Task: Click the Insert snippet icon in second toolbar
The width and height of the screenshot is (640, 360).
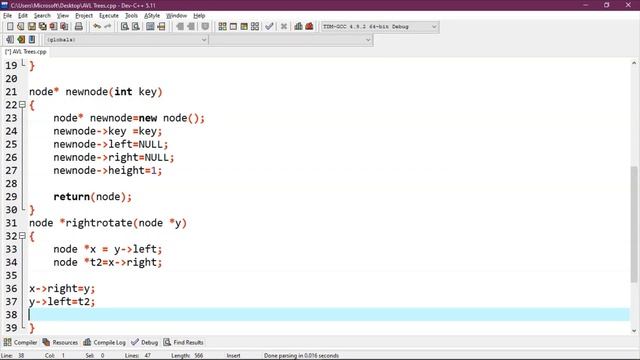Action: [10, 40]
